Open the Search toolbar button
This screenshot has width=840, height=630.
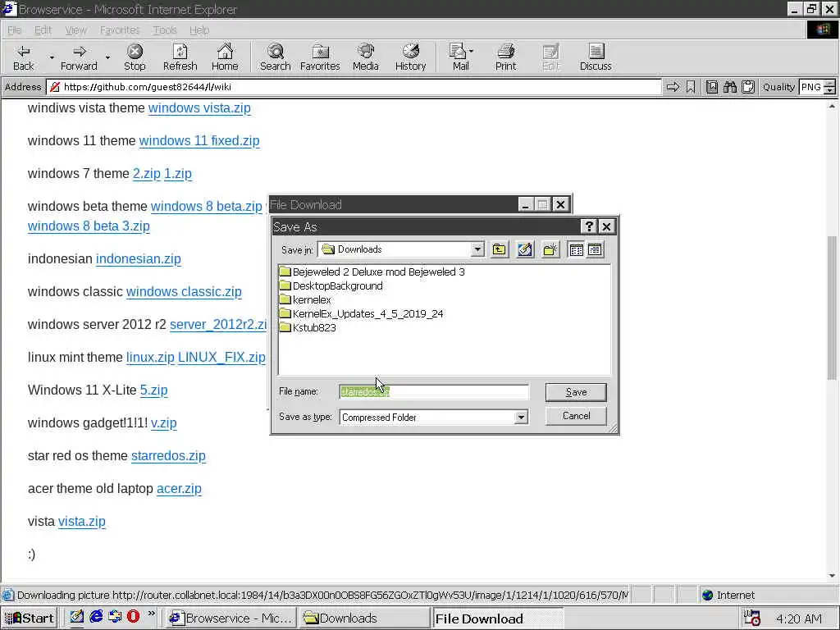[x=276, y=57]
